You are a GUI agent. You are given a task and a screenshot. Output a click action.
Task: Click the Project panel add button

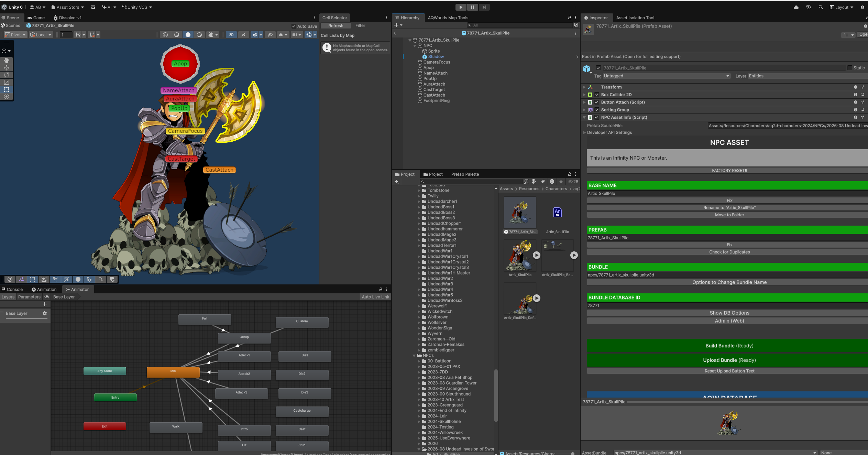click(x=397, y=182)
